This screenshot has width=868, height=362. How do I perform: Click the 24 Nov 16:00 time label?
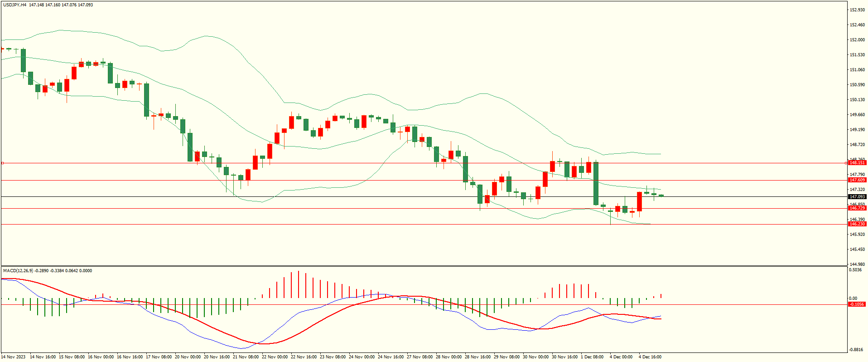(x=391, y=357)
